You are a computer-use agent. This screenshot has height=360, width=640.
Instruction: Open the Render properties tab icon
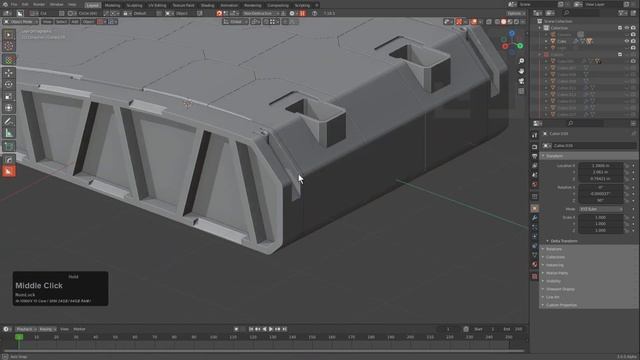535,147
